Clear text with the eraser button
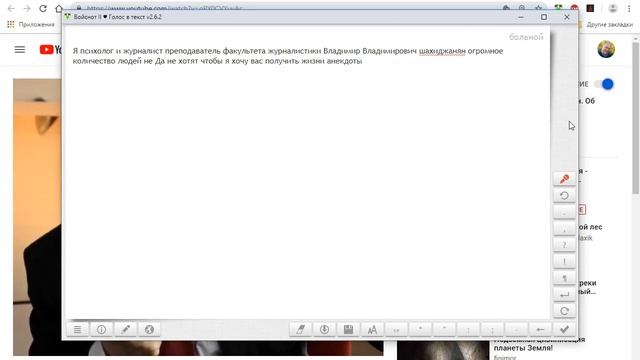 pos(300,329)
